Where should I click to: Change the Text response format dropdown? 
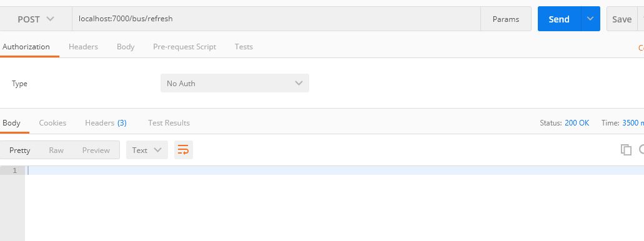point(147,150)
